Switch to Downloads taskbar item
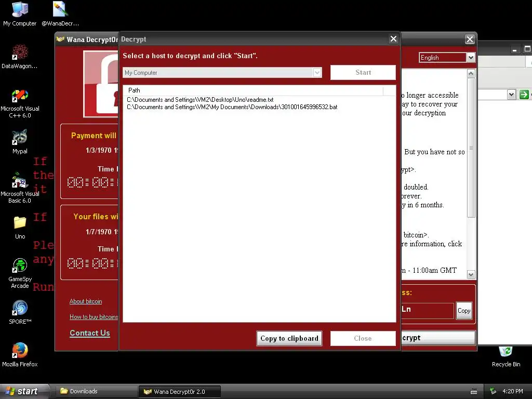532x399 pixels. pyautogui.click(x=96, y=391)
